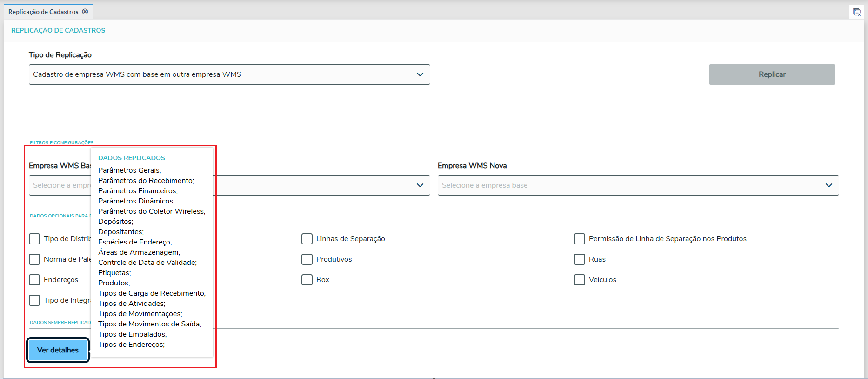Enable the Tipo de Distribuição checkbox

tap(34, 239)
